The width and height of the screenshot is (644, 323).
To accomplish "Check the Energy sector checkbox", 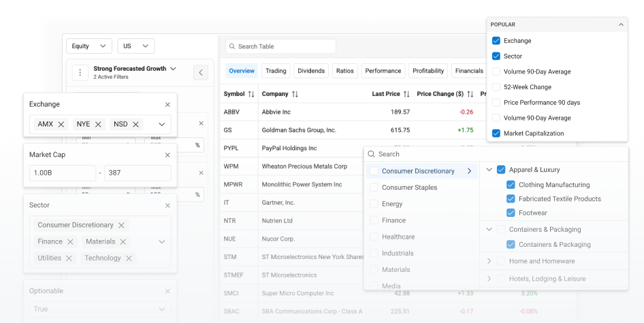I will (374, 204).
